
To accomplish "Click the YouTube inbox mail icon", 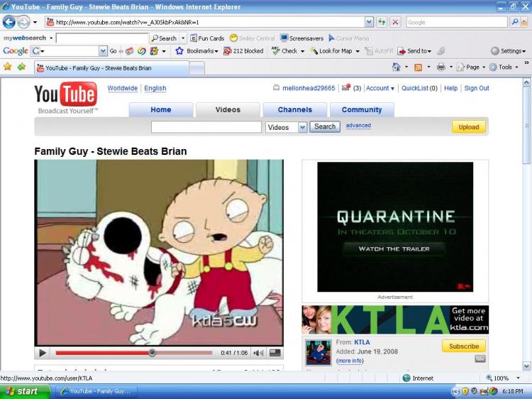I will [345, 87].
